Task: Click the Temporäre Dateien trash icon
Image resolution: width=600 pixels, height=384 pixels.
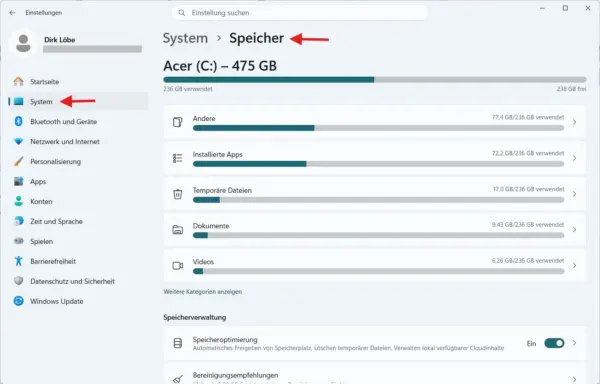Action: coord(178,194)
